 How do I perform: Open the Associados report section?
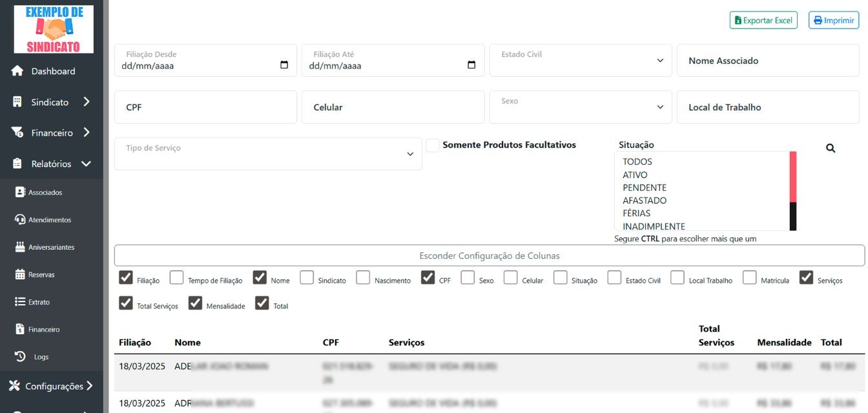[45, 192]
